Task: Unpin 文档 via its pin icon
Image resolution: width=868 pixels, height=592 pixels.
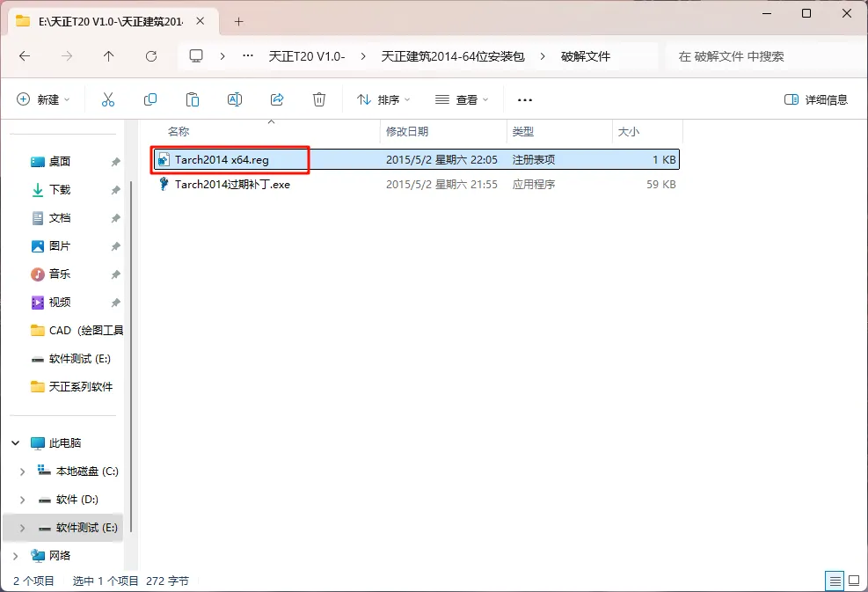Action: (115, 218)
